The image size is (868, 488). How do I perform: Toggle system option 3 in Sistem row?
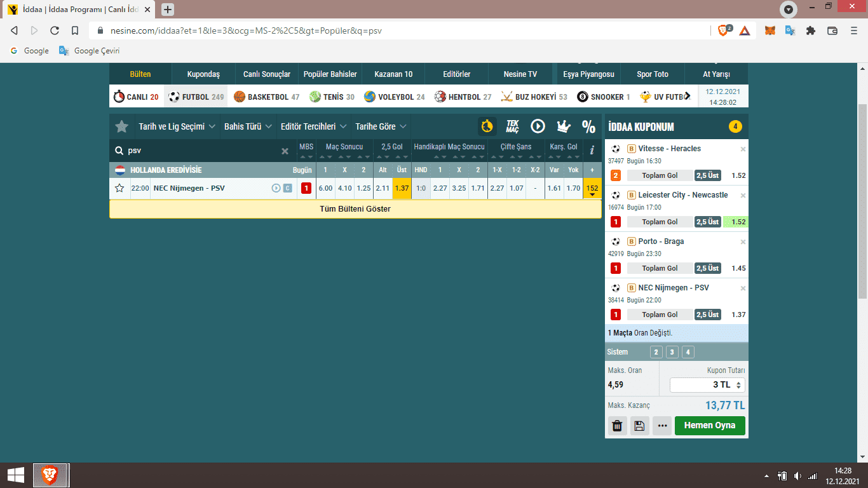[x=672, y=352]
